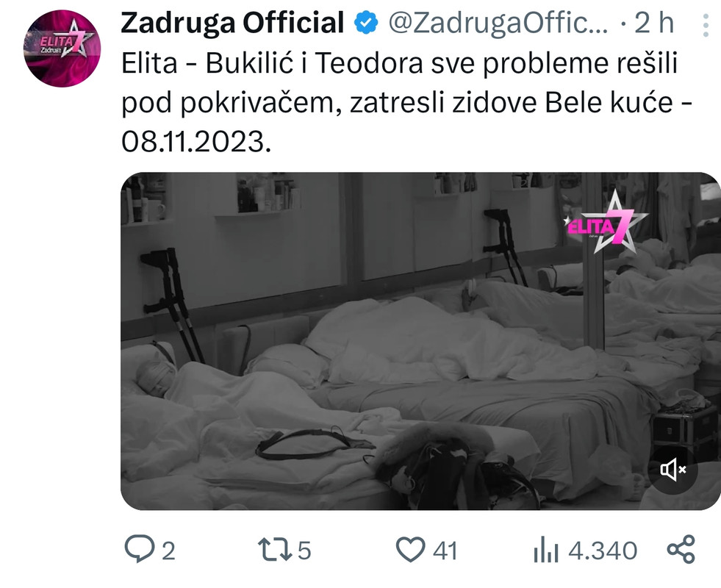Viewport: 721px width, 588px height.
Task: Tap the share icon below the video
Action: click(x=681, y=549)
